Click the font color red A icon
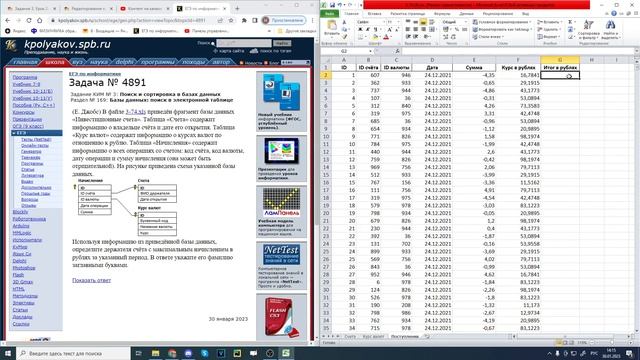 tap(386, 37)
